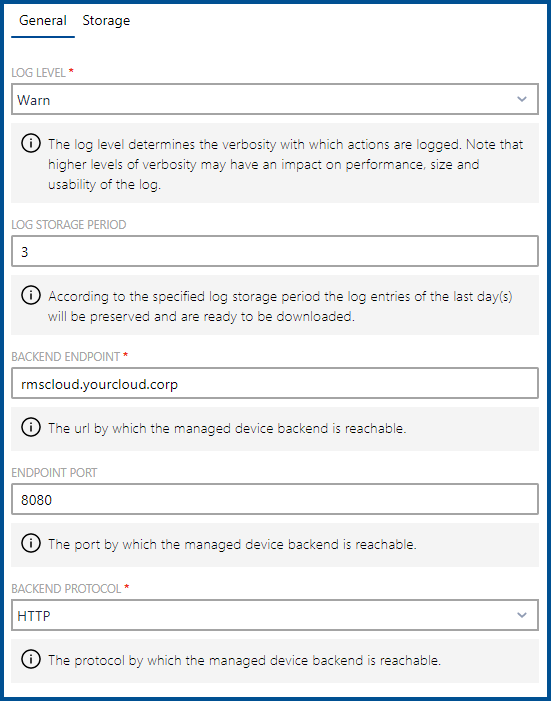Click the Endpoint Port field showing 8080
Image resolution: width=551 pixels, height=701 pixels.
(x=275, y=499)
